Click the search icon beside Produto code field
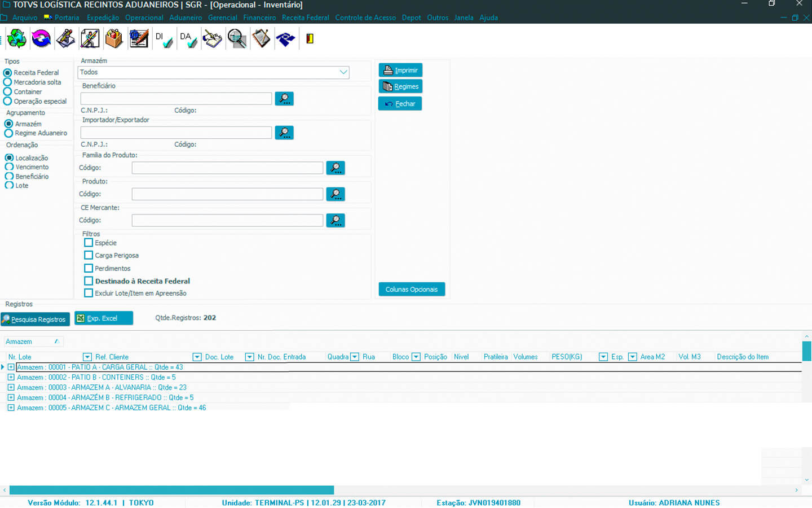Viewport: 812px width, 508px height. click(x=336, y=194)
